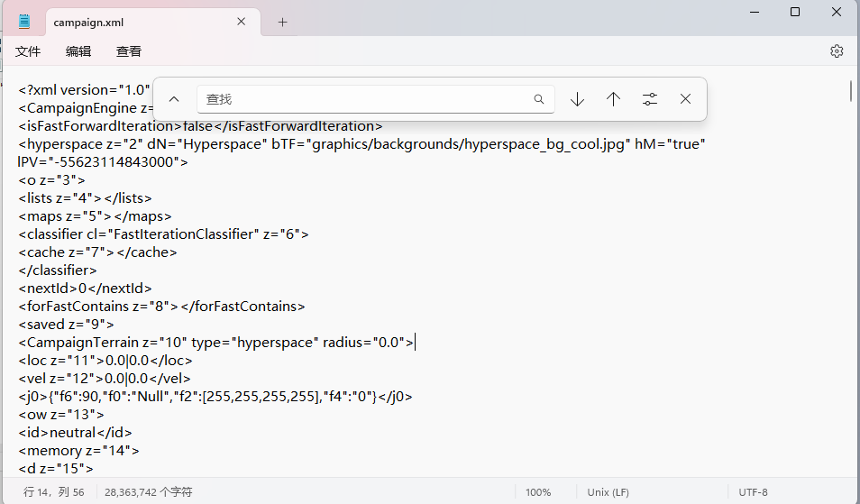Open the 100% zoom level control
This screenshot has height=504, width=860.
coord(538,492)
